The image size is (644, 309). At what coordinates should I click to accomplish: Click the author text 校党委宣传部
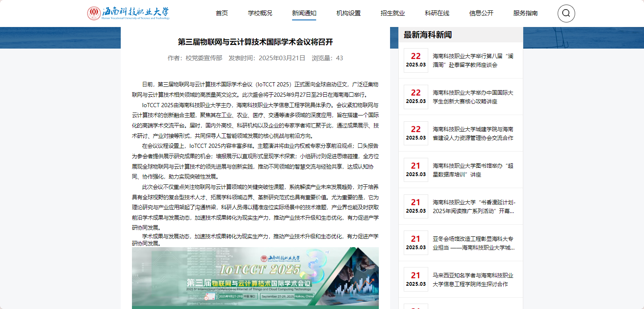point(204,58)
